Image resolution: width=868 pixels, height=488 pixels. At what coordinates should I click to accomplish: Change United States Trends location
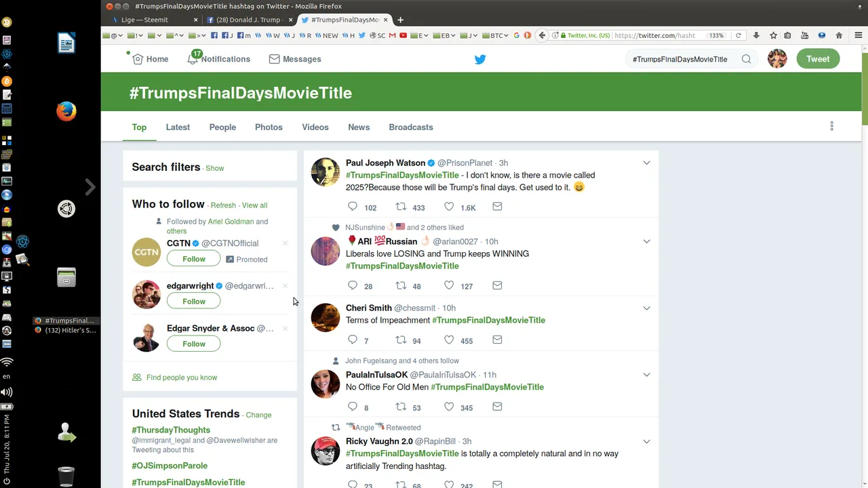(258, 415)
